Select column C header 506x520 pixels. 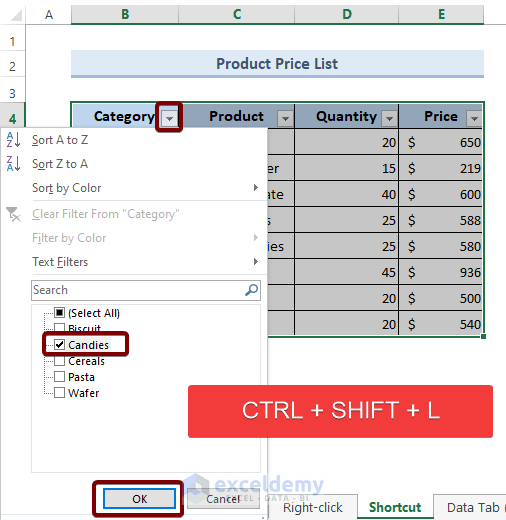click(237, 15)
